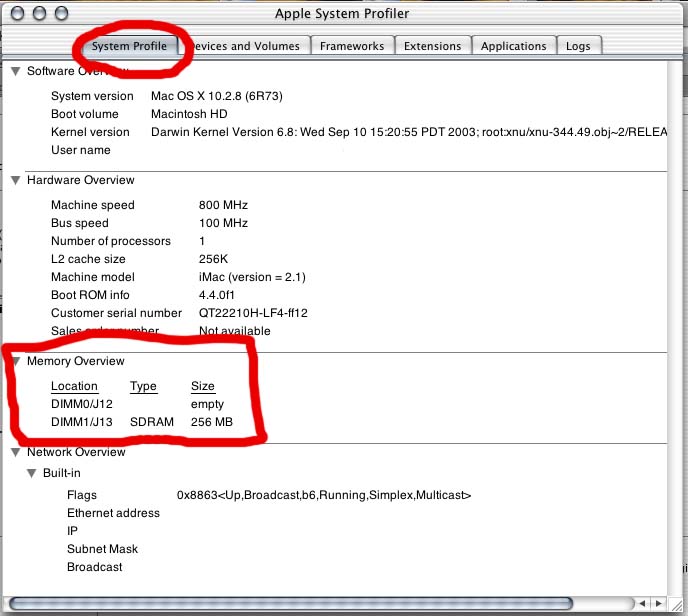
Task: Click the Hardware Overview heading
Action: pos(81,180)
